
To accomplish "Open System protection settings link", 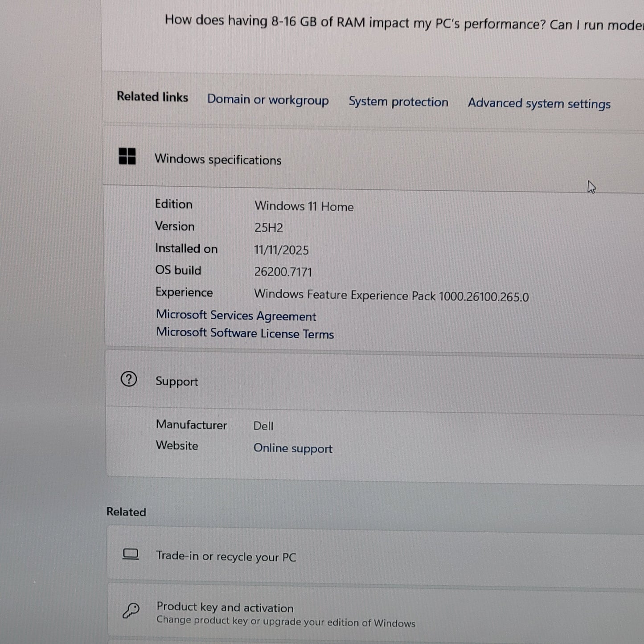I will click(x=398, y=102).
